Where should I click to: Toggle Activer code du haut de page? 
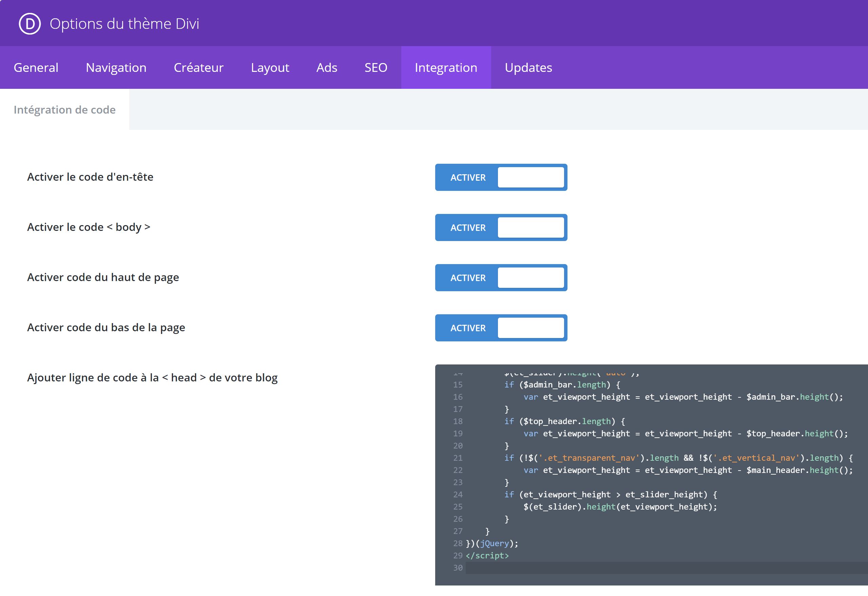click(501, 278)
